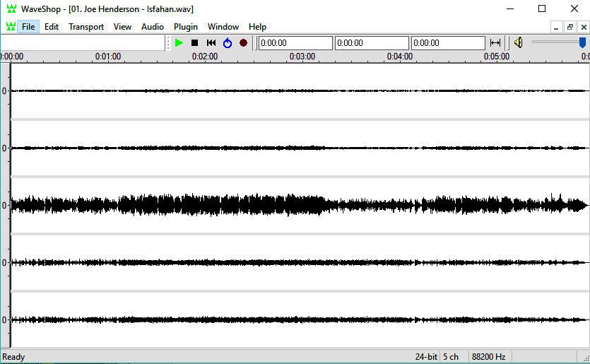Open the Help menu
This screenshot has width=590, height=364.
point(257,27)
